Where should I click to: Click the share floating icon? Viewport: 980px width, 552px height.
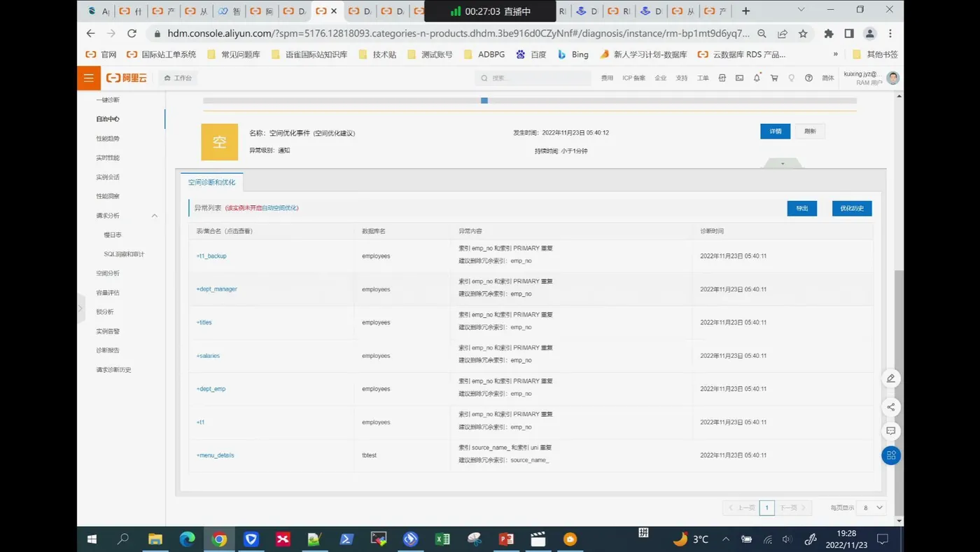891,407
